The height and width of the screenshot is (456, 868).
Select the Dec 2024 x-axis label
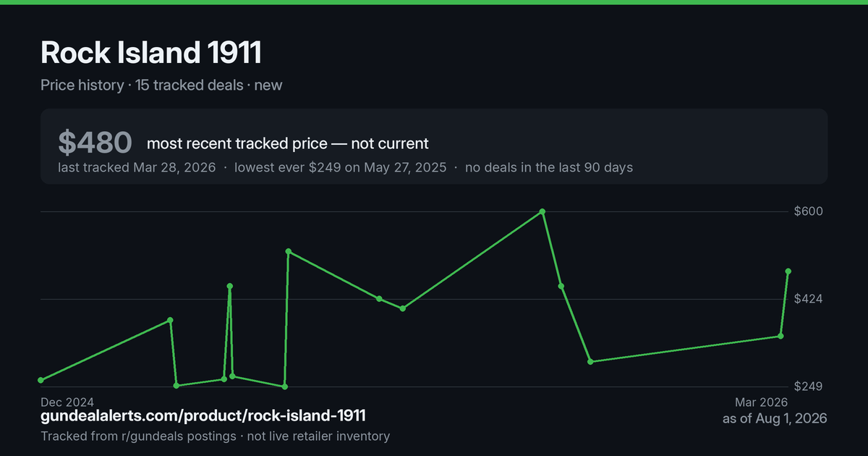(x=67, y=402)
